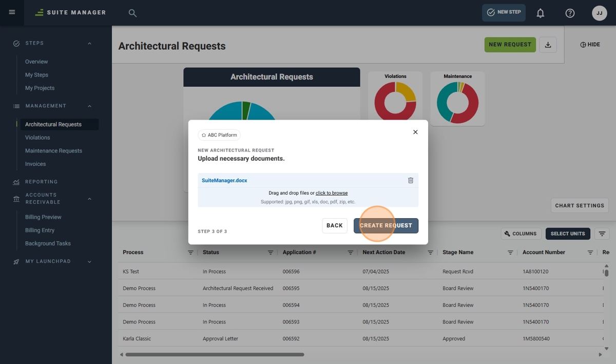Open Billing Preview
Viewport: 616px width, 364px height.
point(43,217)
